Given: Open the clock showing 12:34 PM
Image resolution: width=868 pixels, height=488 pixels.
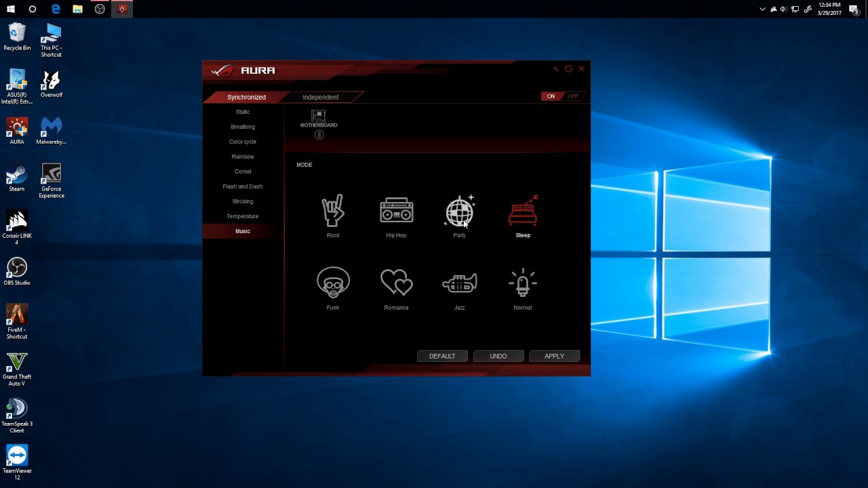Looking at the screenshot, I should [830, 9].
